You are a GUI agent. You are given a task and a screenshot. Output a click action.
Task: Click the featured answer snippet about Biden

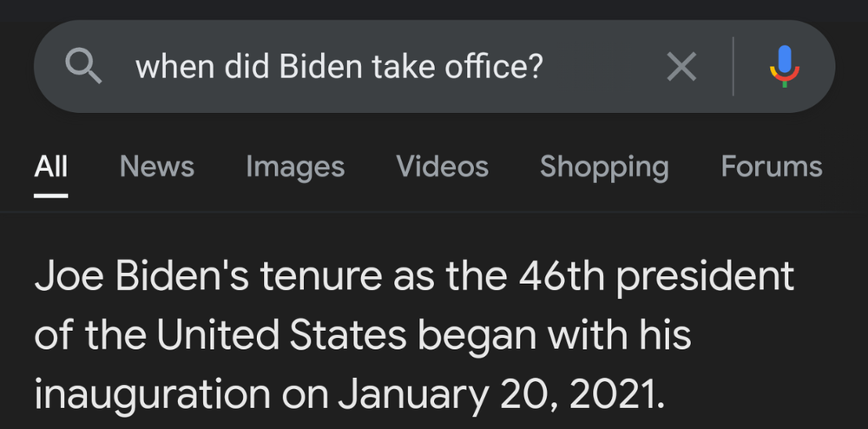point(415,335)
